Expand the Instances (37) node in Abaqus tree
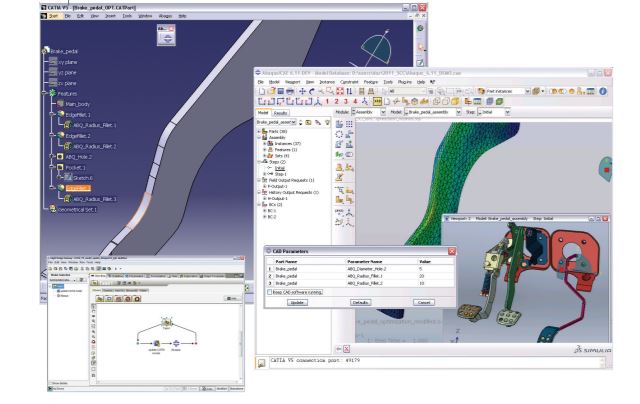Screen dimensions: 640x404 pyautogui.click(x=264, y=144)
